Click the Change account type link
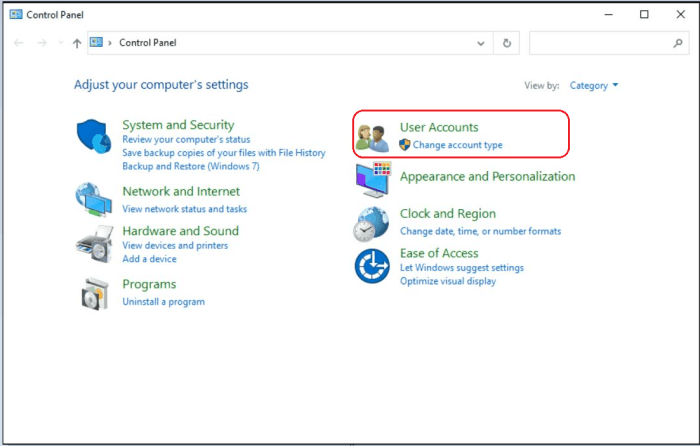Image resolution: width=700 pixels, height=446 pixels. coord(458,145)
